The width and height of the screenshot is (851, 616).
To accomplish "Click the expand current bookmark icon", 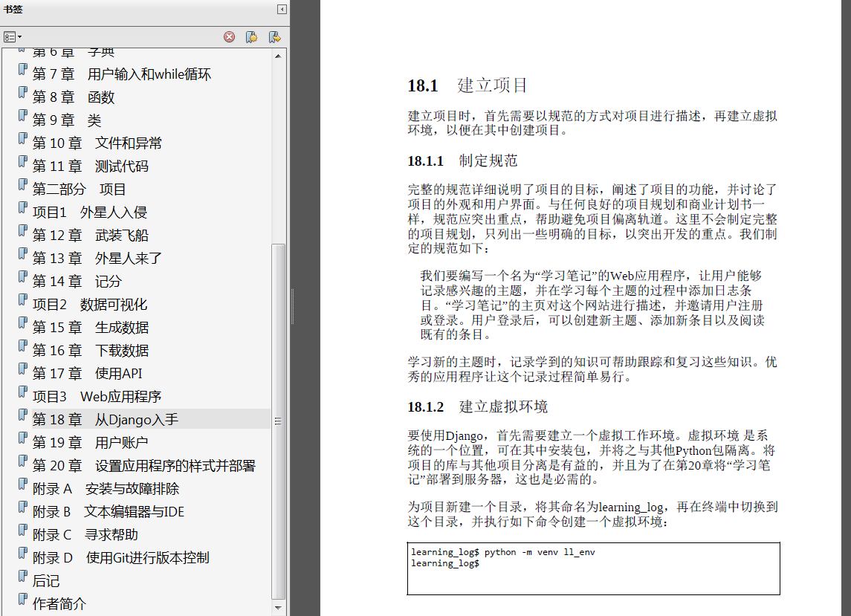I will (274, 37).
